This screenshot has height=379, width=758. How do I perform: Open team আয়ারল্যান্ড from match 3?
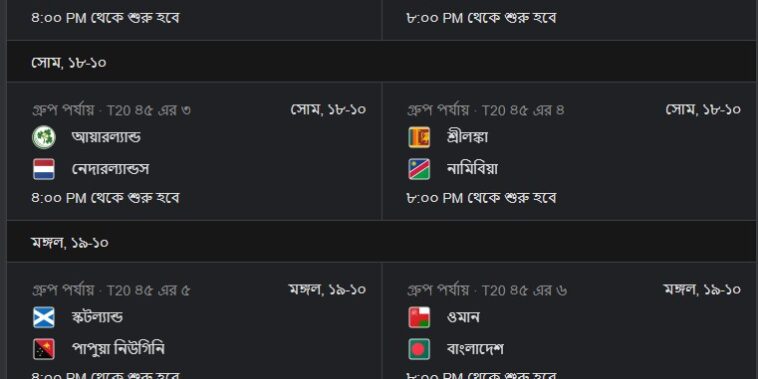click(x=106, y=137)
